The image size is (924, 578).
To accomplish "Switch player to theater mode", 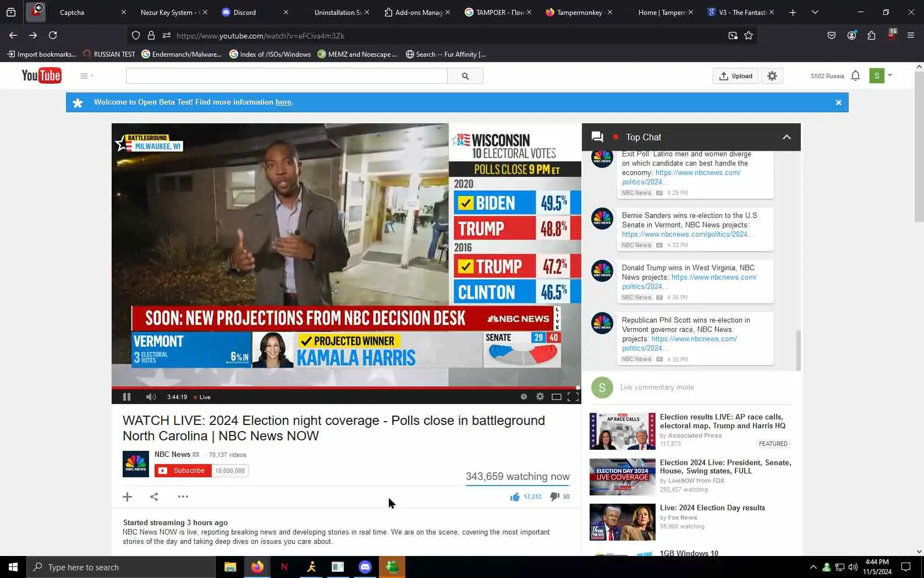I will (x=557, y=397).
